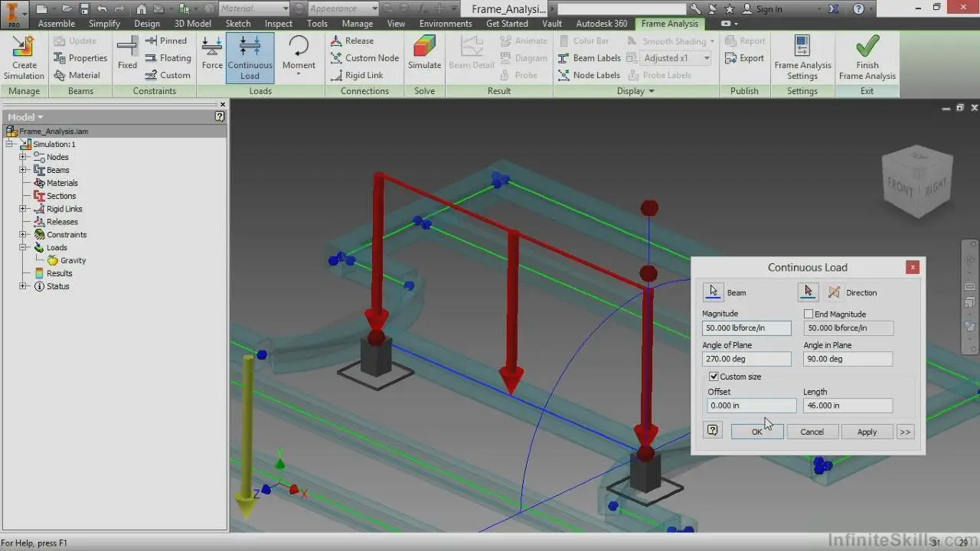Click the Save icon in quick access toolbar

[83, 9]
